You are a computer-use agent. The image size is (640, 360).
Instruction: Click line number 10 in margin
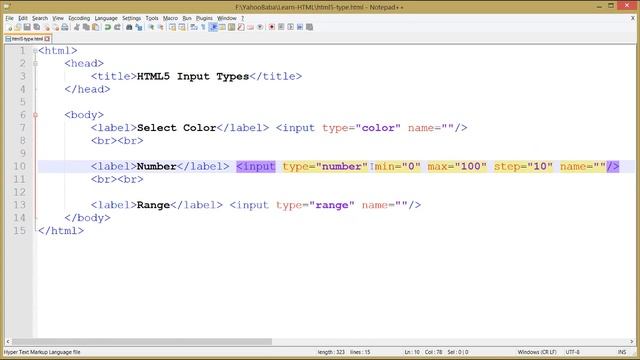click(19, 167)
